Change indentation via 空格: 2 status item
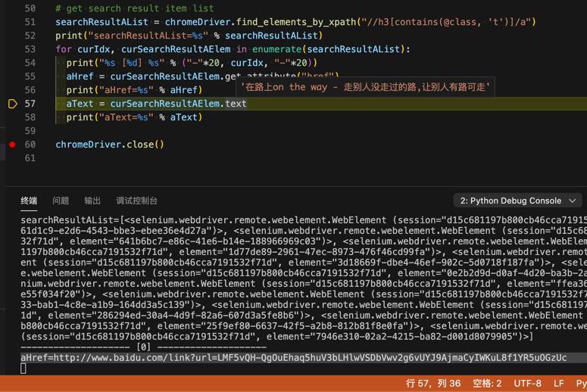Screen dimensions: 587x392 [487, 384]
